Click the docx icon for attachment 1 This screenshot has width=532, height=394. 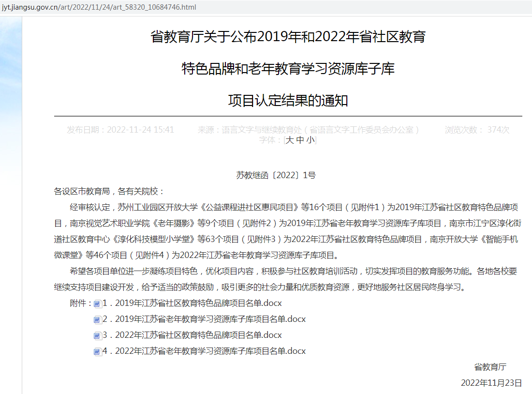point(97,303)
